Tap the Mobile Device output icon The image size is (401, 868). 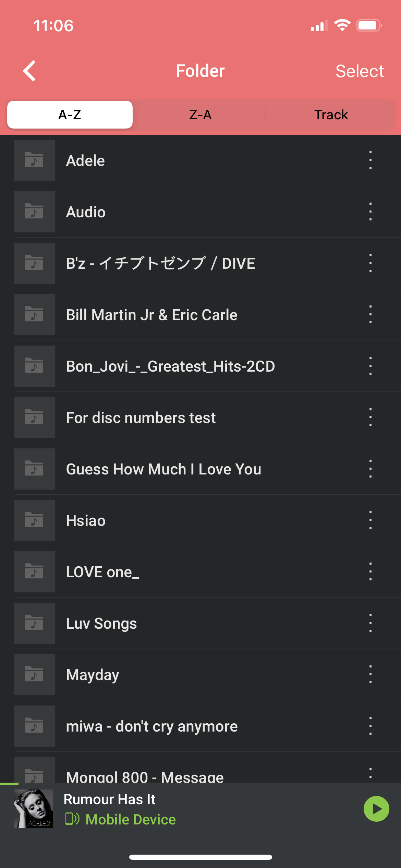(72, 819)
